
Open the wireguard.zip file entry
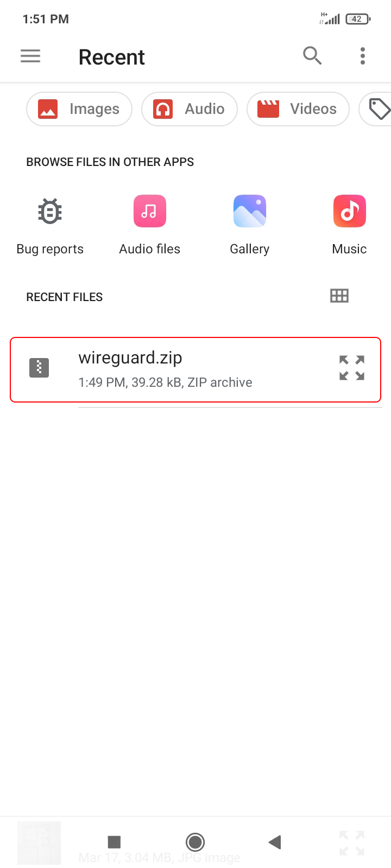click(x=195, y=370)
